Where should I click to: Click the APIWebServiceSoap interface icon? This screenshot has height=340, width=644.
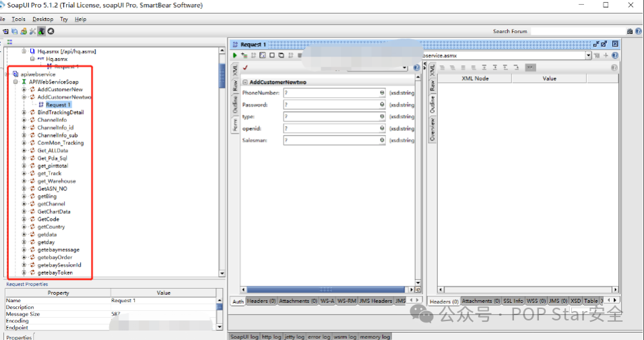pos(24,82)
